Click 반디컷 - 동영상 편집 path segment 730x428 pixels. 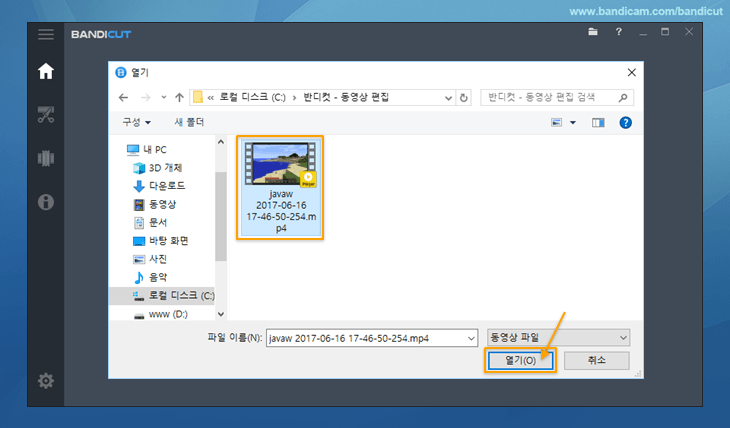(346, 97)
